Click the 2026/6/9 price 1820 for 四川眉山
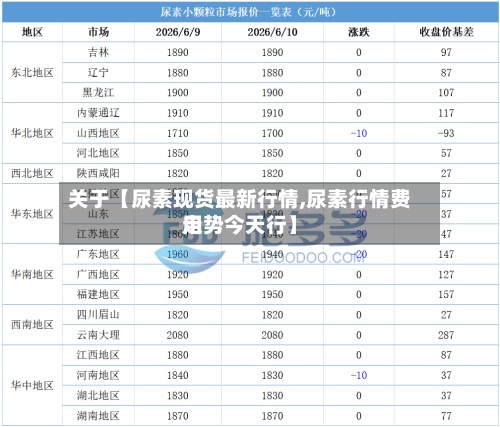Image resolution: width=500 pixels, height=427 pixels. coord(178,315)
